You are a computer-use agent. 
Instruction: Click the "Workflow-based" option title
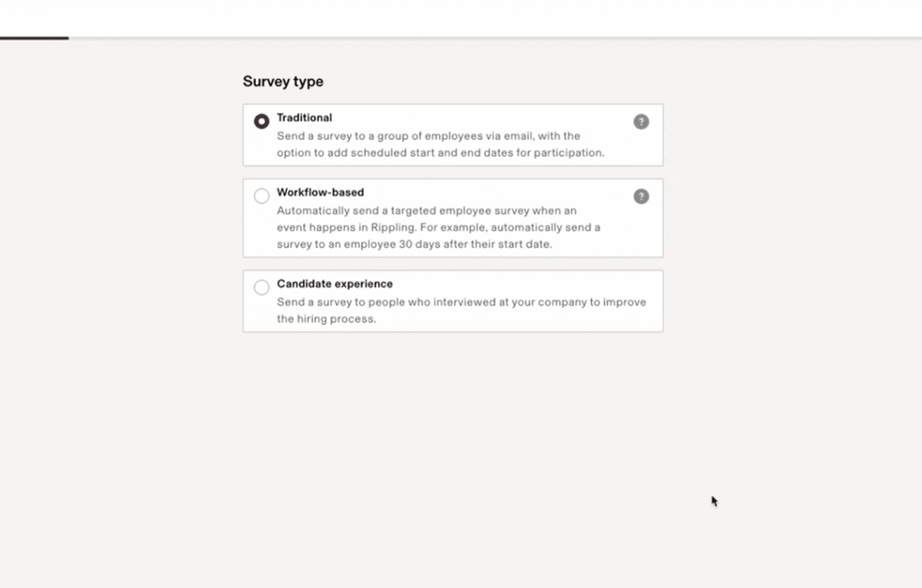pos(320,193)
